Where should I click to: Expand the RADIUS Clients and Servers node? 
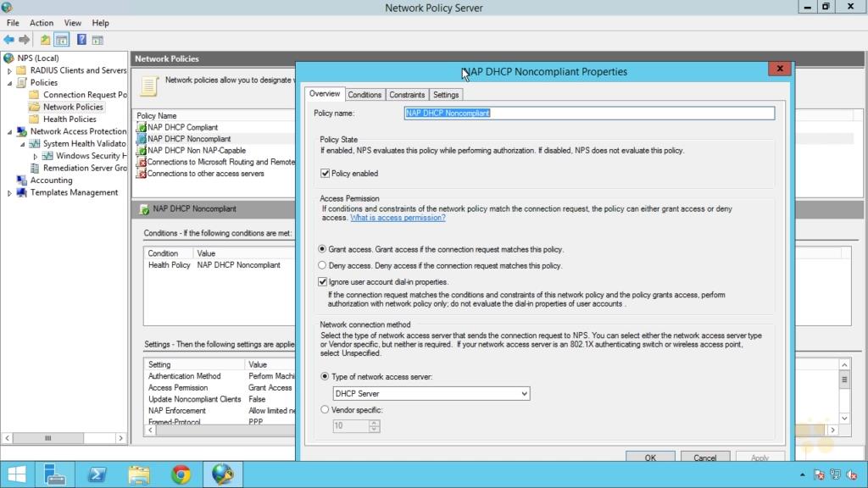pyautogui.click(x=9, y=71)
